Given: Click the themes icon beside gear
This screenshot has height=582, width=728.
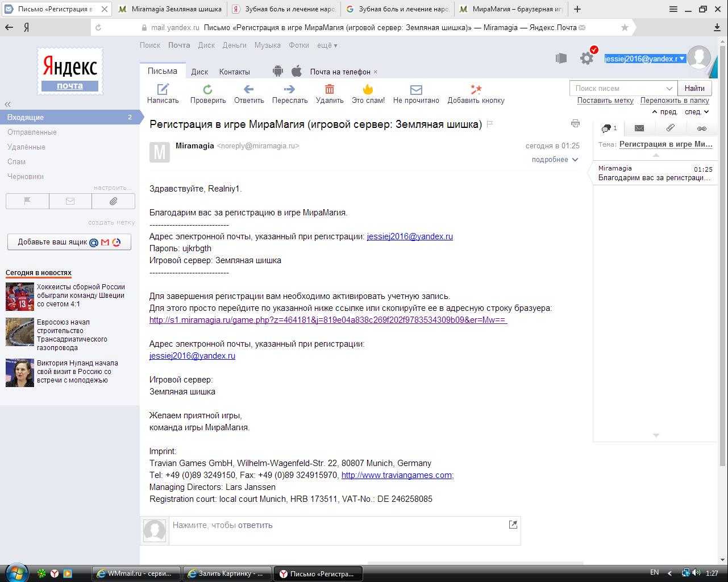Looking at the screenshot, I should tap(561, 57).
